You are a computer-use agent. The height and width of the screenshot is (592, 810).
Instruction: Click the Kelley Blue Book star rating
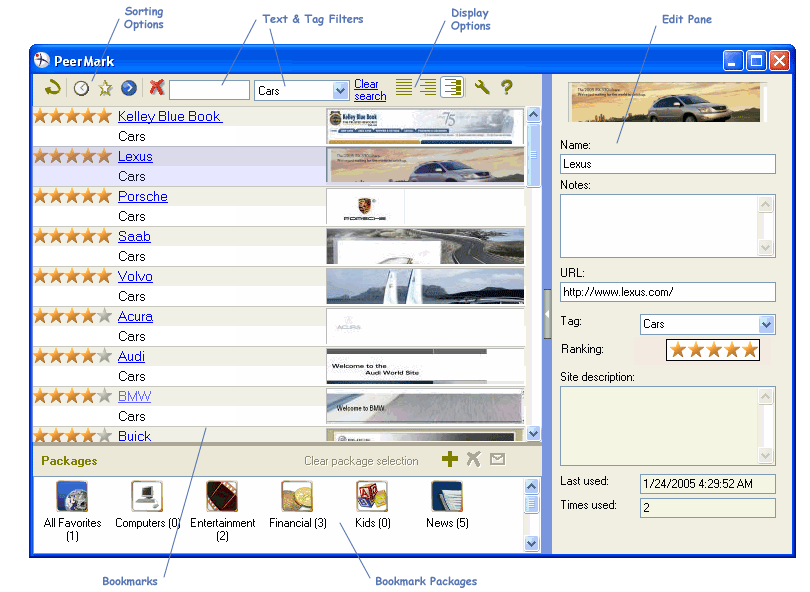coord(72,116)
